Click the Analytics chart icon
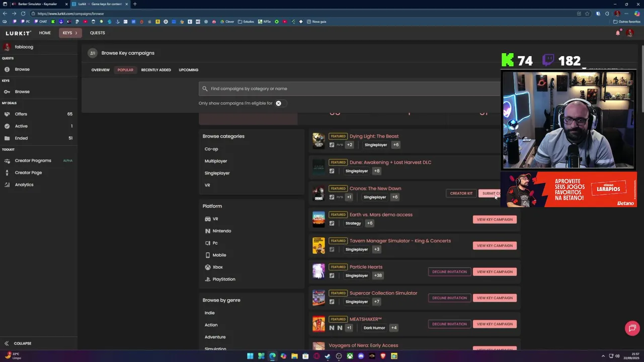This screenshot has width=644, height=362. pos(7,185)
